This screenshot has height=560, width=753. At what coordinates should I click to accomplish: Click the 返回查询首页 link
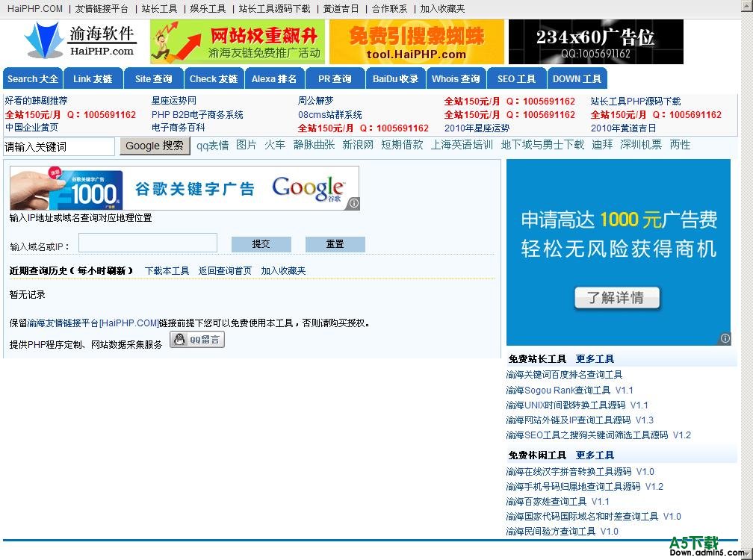pos(225,270)
